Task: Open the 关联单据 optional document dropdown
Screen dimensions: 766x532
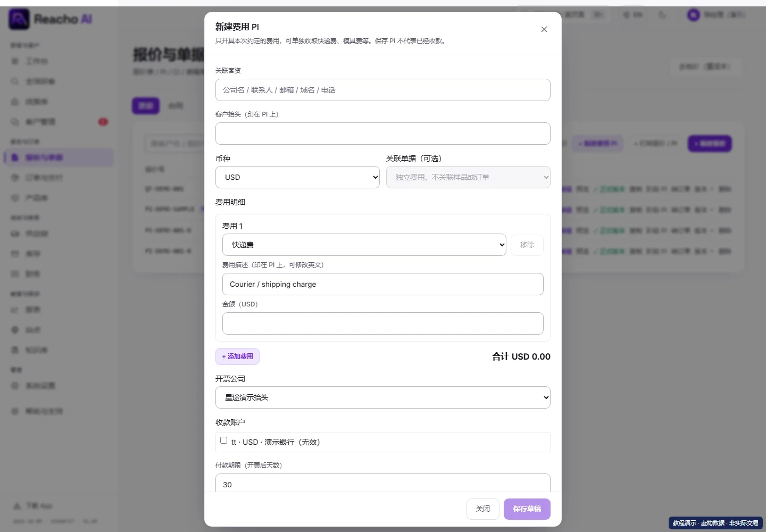Action: 468,177
